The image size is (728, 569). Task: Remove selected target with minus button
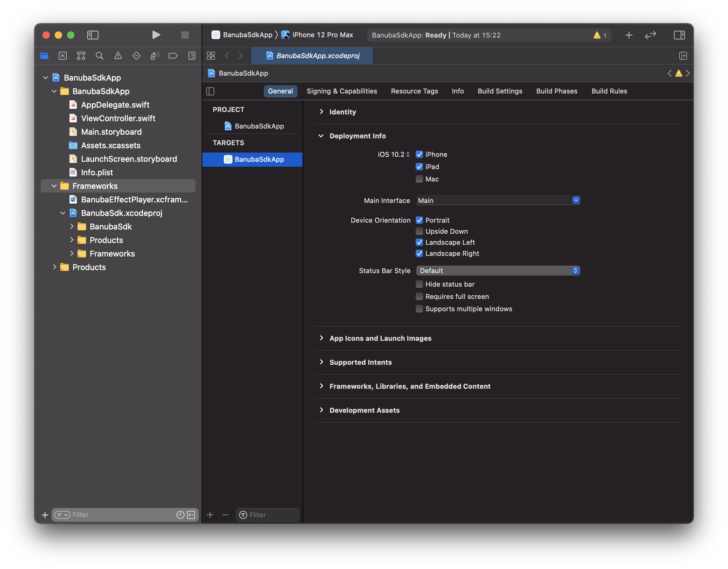225,515
